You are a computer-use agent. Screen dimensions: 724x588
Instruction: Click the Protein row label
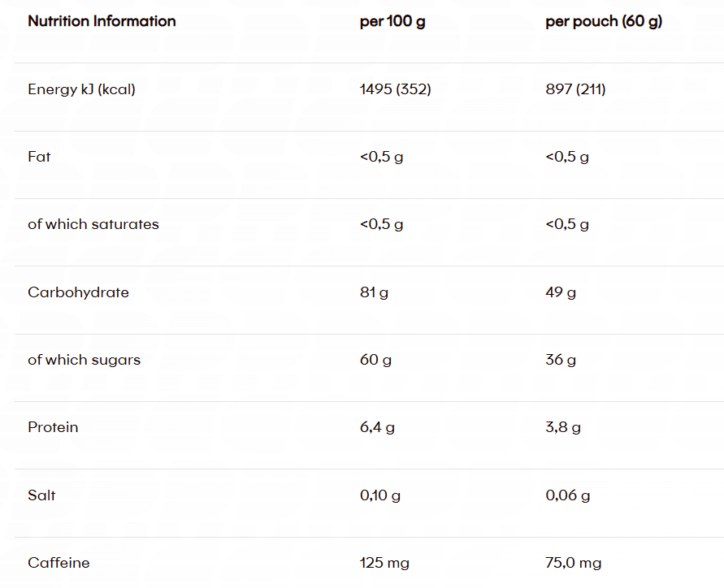tap(53, 427)
